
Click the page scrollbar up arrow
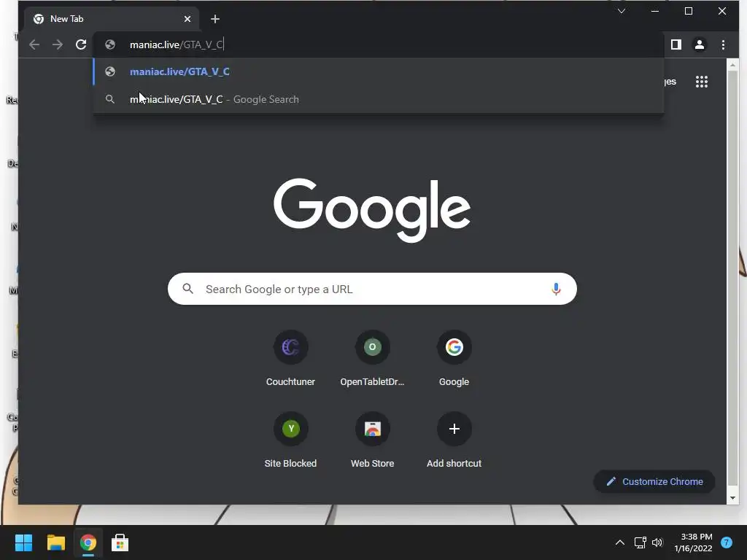[732, 64]
